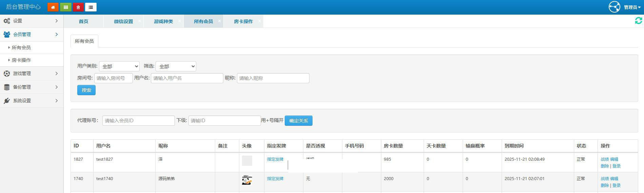Image resolution: width=644 pixels, height=193 pixels.
Task: Click the orange home icon button
Action: (53, 7)
